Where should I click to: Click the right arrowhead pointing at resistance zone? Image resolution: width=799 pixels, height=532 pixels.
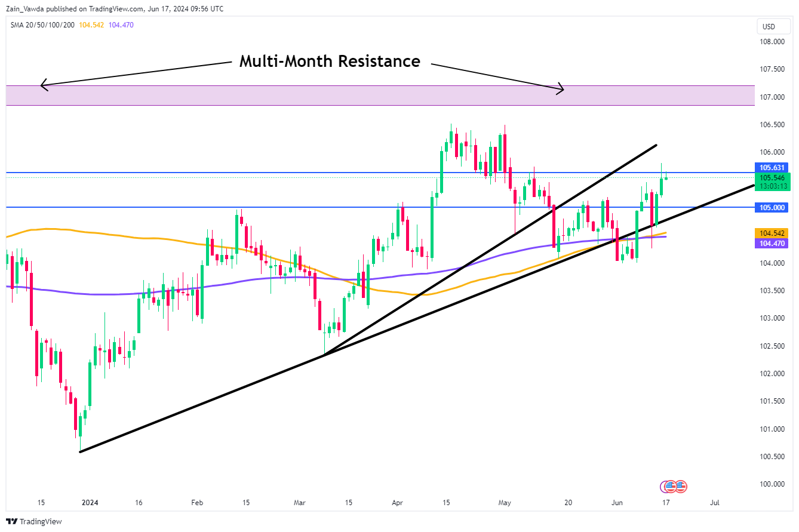(x=561, y=90)
